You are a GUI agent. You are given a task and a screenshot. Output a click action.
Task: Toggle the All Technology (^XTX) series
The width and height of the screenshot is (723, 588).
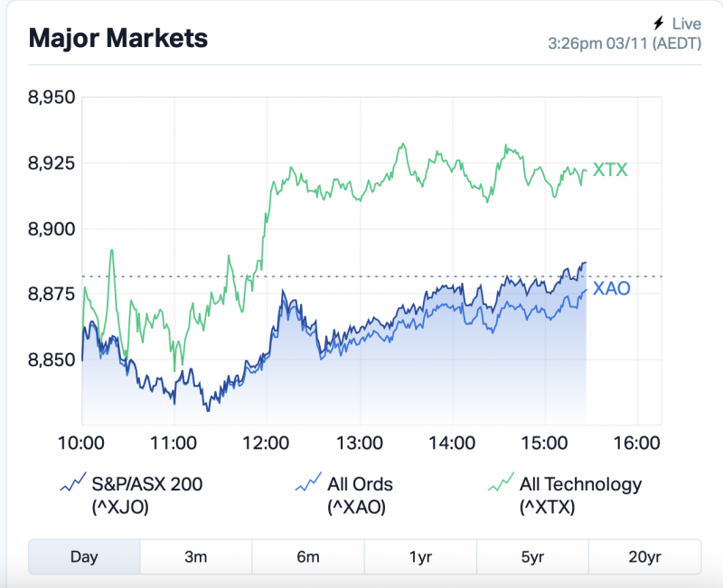(x=580, y=495)
